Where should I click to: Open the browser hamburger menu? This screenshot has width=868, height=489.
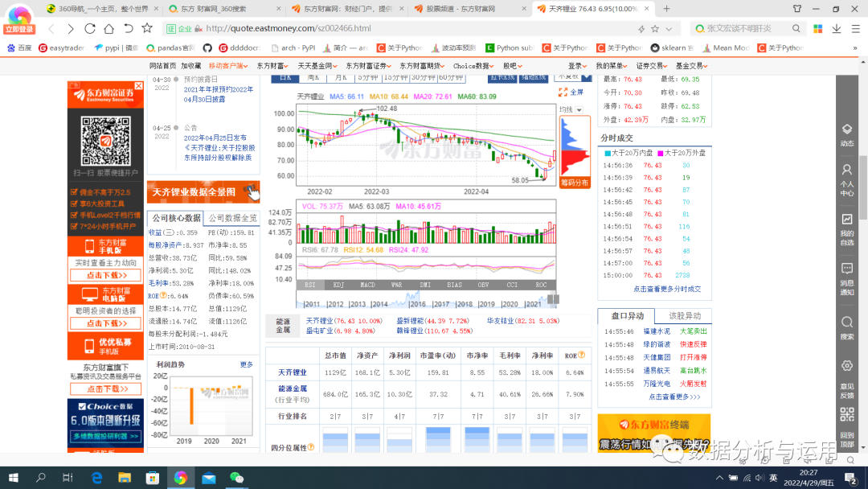click(x=855, y=28)
